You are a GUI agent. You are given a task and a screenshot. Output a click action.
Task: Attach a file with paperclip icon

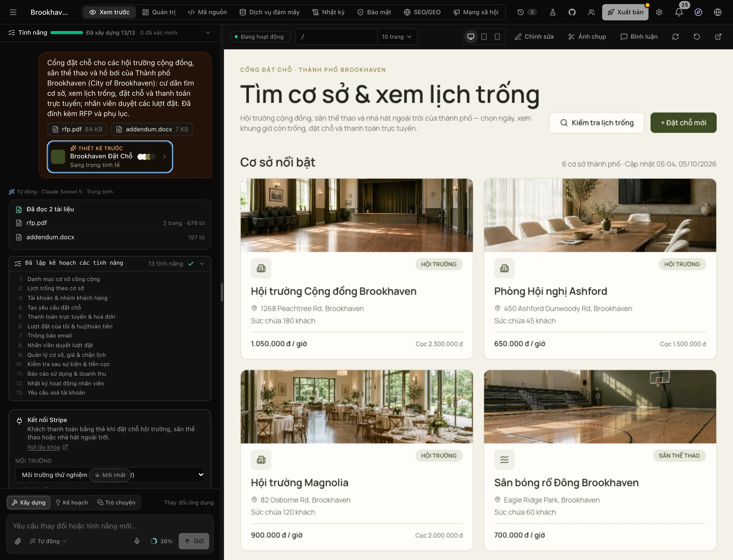coord(18,541)
